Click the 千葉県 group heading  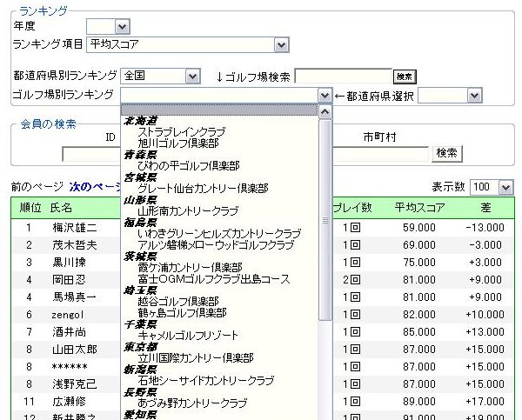pyautogui.click(x=140, y=324)
